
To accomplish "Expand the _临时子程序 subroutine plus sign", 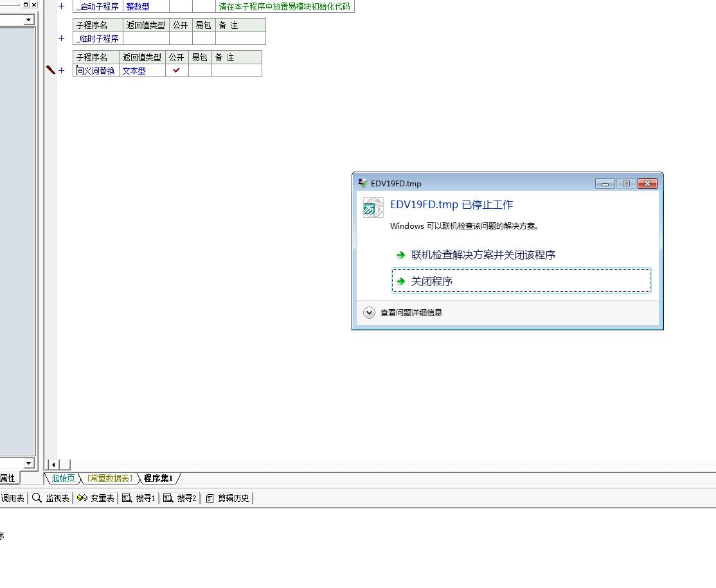I will tap(62, 39).
